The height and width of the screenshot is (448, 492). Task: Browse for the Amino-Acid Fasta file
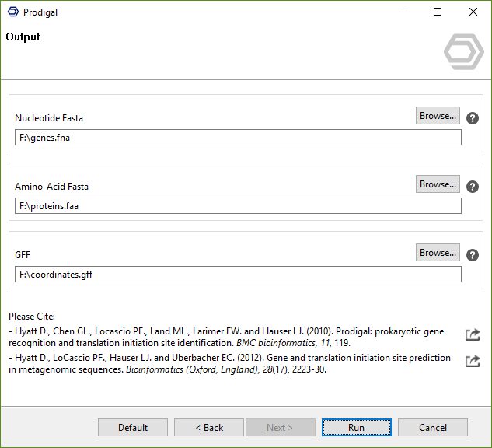coord(438,184)
